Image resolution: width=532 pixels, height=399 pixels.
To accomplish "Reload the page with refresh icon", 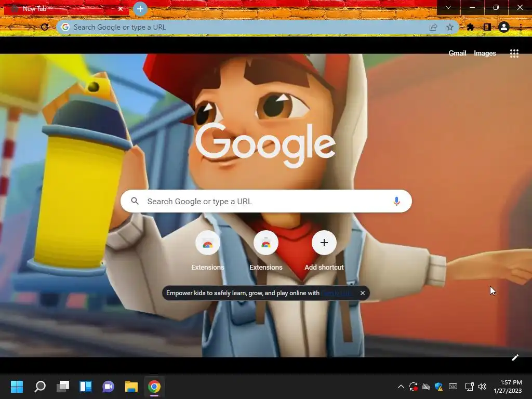I will click(45, 27).
